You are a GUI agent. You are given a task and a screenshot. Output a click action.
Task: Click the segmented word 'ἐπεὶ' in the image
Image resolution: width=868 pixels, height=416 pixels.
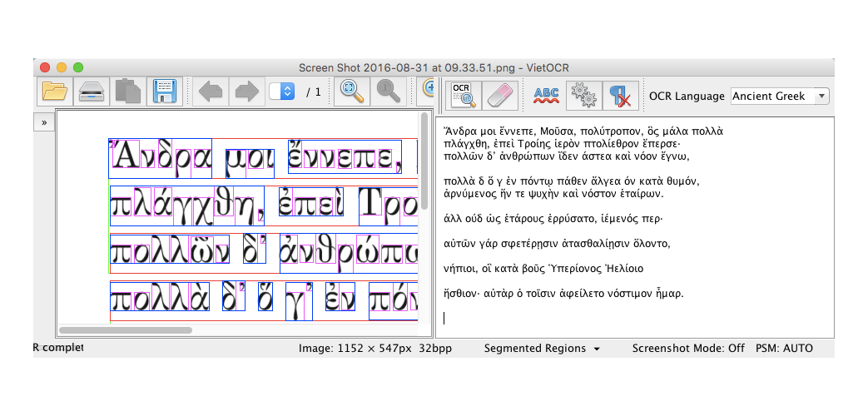coord(311,202)
